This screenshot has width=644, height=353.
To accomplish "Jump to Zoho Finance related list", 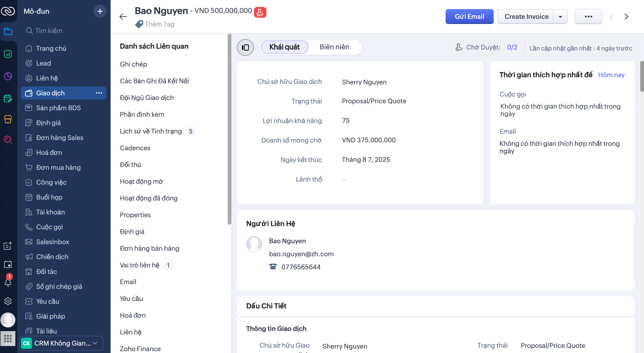I will click(140, 349).
